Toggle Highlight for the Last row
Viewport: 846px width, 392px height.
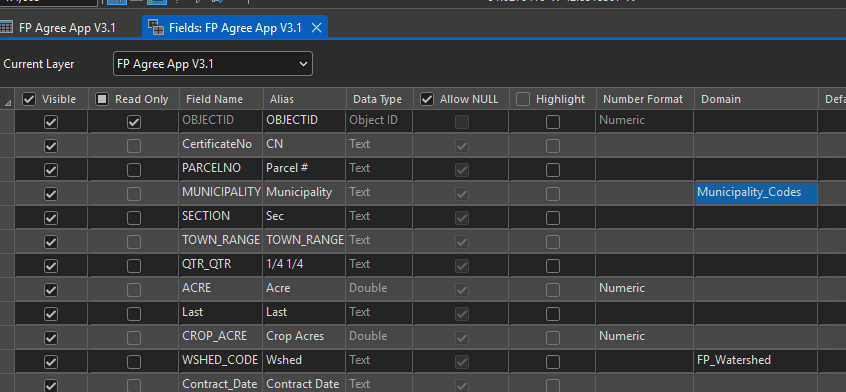pos(552,314)
